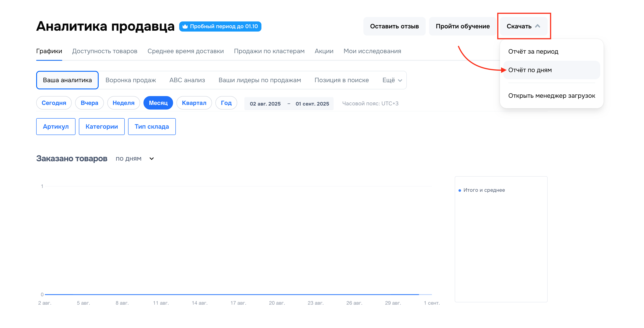
Task: Collapse the Скачать dropdown chevron
Action: pos(538,26)
